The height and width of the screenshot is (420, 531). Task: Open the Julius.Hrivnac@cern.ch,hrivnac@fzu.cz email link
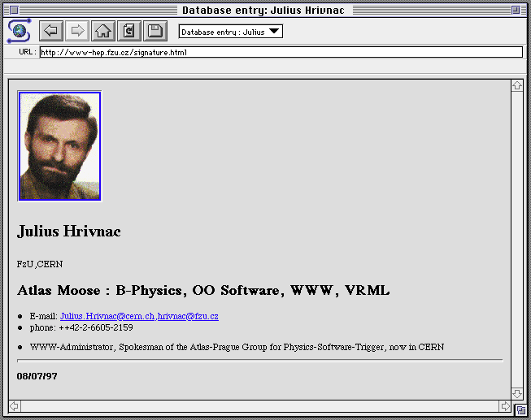pos(139,316)
